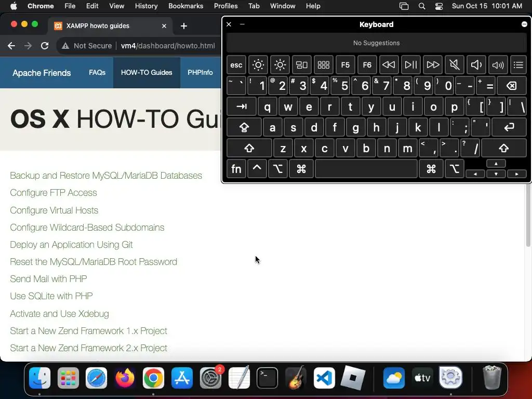532x399 pixels.
Task: Tap the return key on Keyboard
Action: 509,128
